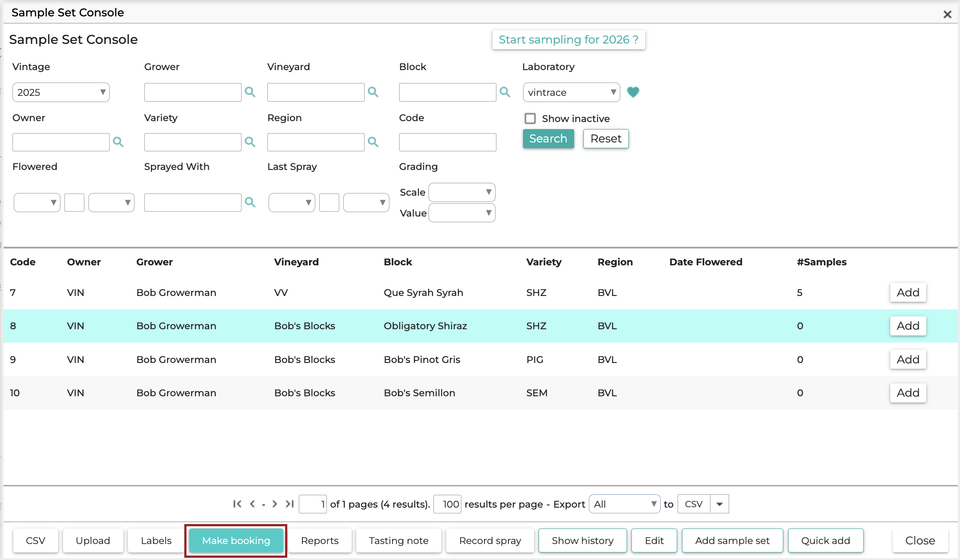
Task: Click Add for Bob's Pinot Gris row
Action: [x=908, y=359]
